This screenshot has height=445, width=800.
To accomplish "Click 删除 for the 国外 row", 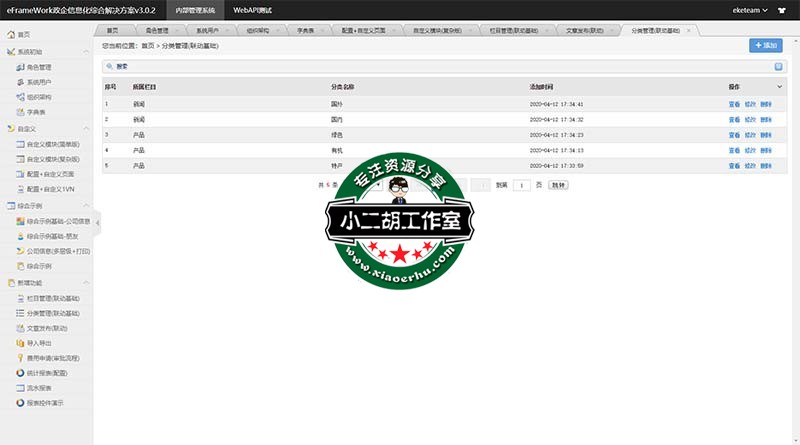I will click(x=765, y=104).
